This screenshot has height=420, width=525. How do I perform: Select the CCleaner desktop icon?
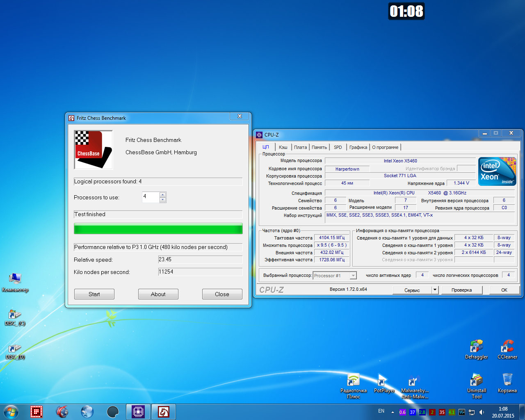coord(507,349)
